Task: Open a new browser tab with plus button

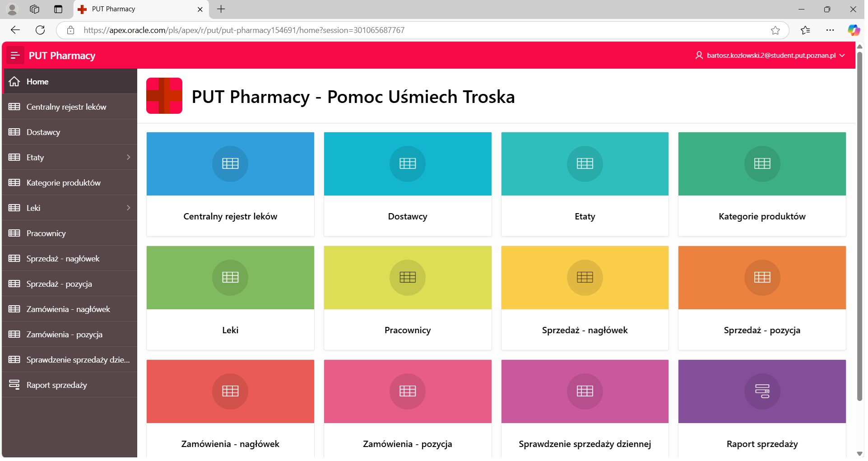Action: click(221, 9)
